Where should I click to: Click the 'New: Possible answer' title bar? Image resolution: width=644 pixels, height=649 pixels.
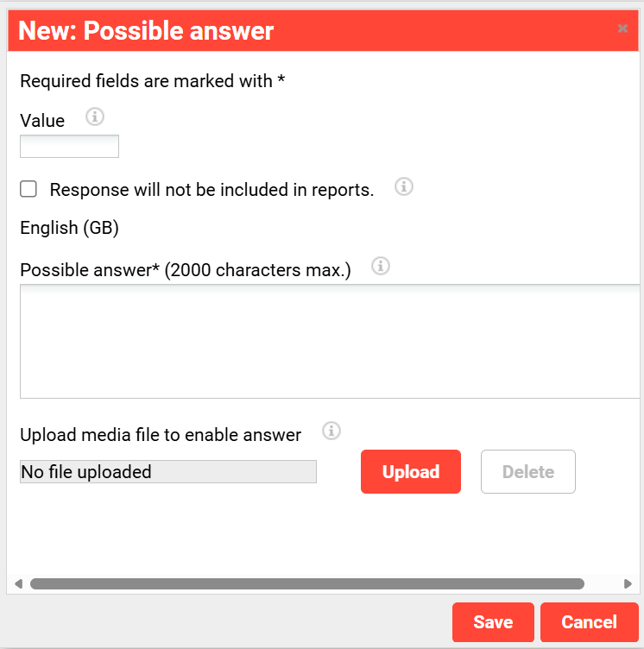tap(323, 30)
